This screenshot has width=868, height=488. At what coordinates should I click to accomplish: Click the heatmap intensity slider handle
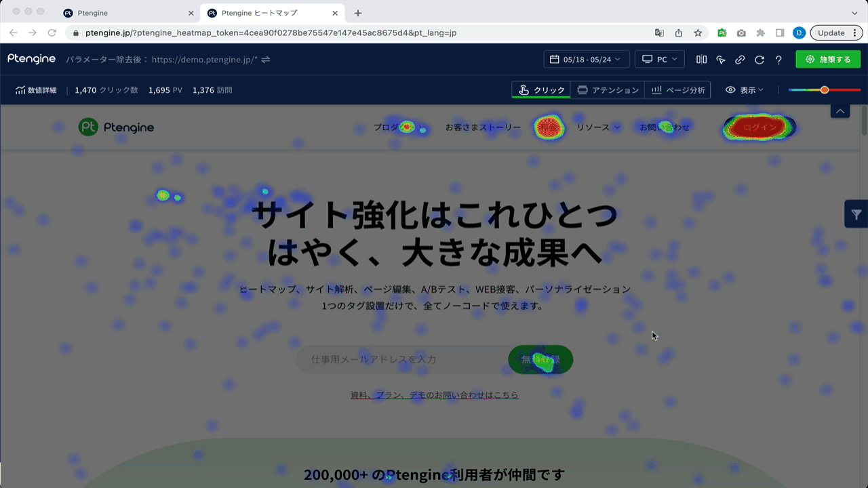pyautogui.click(x=825, y=90)
